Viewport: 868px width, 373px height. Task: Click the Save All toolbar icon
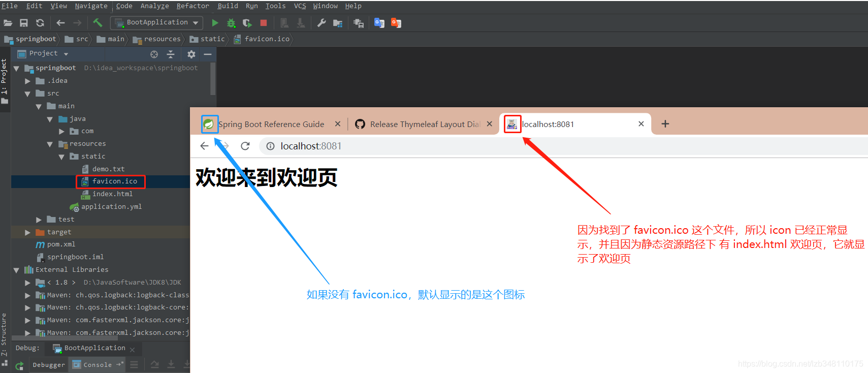[24, 23]
